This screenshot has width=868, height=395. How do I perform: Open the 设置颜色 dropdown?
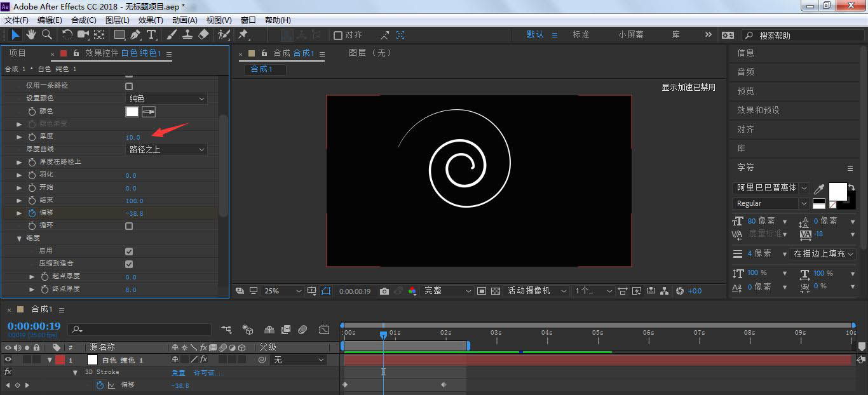pyautogui.click(x=166, y=98)
